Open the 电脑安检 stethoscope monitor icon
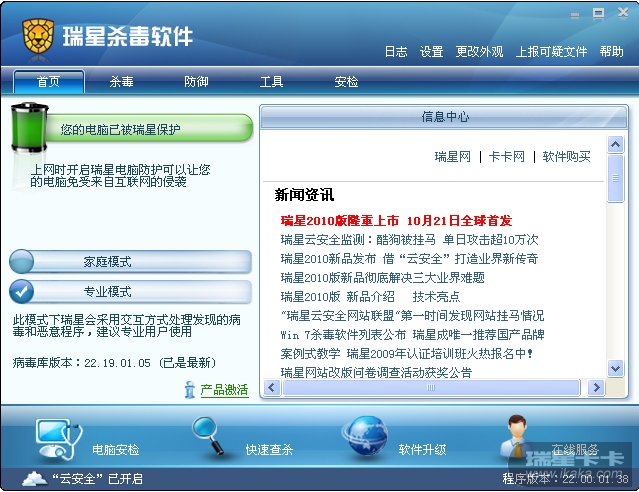Viewport: 639px width, 492px height. click(59, 439)
